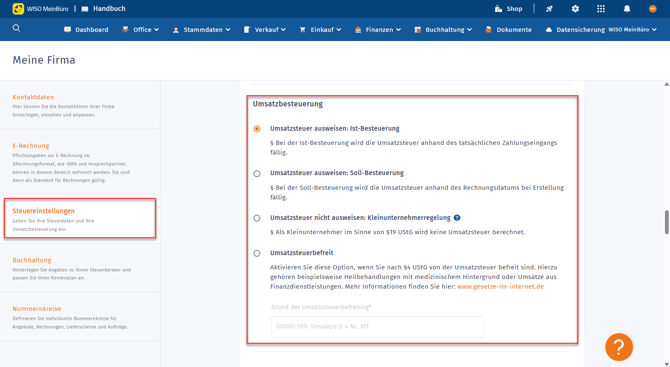Image resolution: width=670 pixels, height=367 pixels.
Task: Click the "Umsatzsteuer ausweisen: Ist-Besteuerung" label
Action: [x=335, y=129]
